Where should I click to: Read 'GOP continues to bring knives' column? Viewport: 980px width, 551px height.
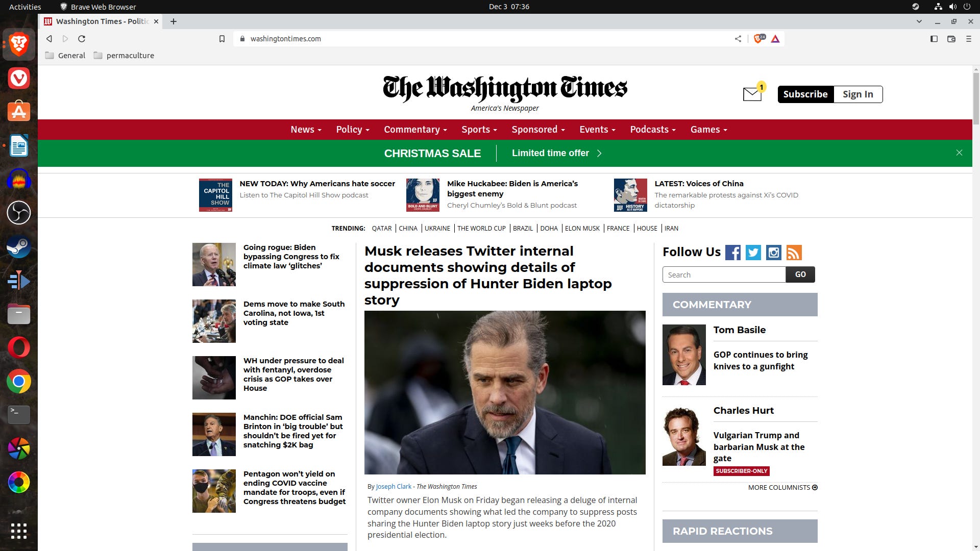[x=761, y=361]
